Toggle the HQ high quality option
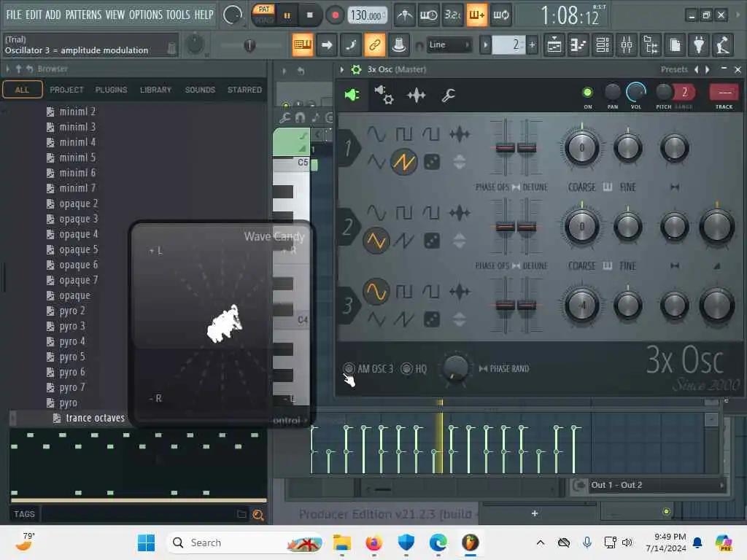747x560 pixels. [x=406, y=368]
